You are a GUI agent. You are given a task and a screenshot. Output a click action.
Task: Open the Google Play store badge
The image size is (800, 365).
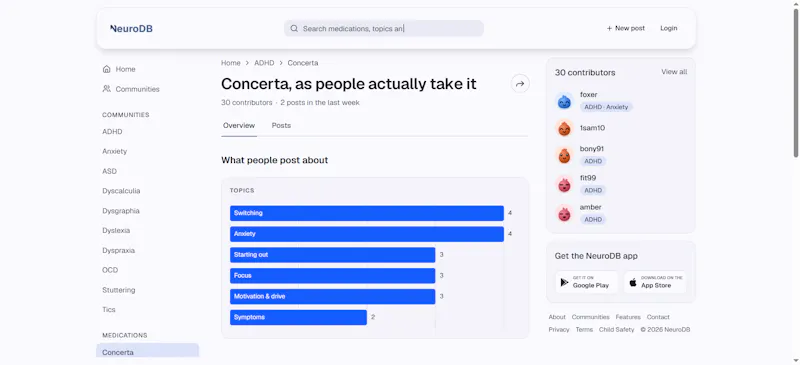point(586,282)
